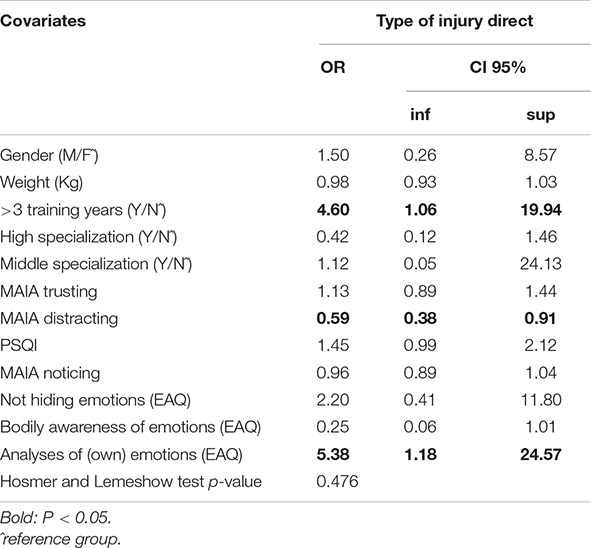Click the Weight (Kg) row label
This screenshot has width=591, height=548.
pos(41,182)
